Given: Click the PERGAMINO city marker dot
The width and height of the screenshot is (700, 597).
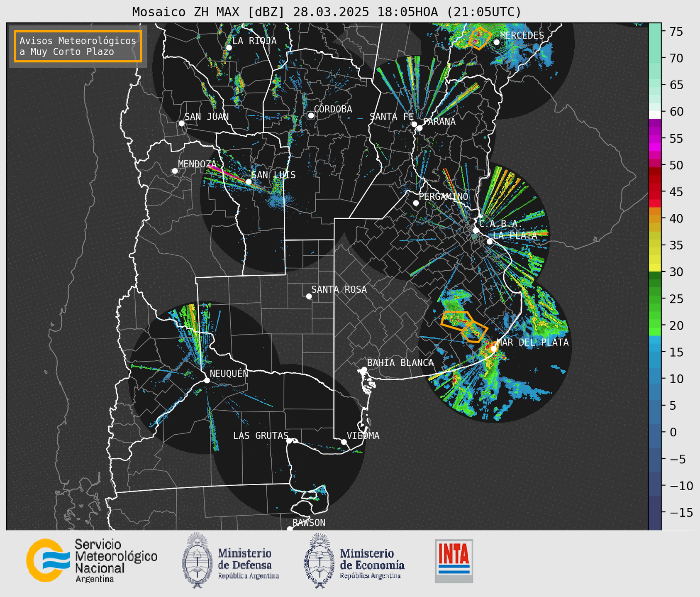Looking at the screenshot, I should (416, 203).
